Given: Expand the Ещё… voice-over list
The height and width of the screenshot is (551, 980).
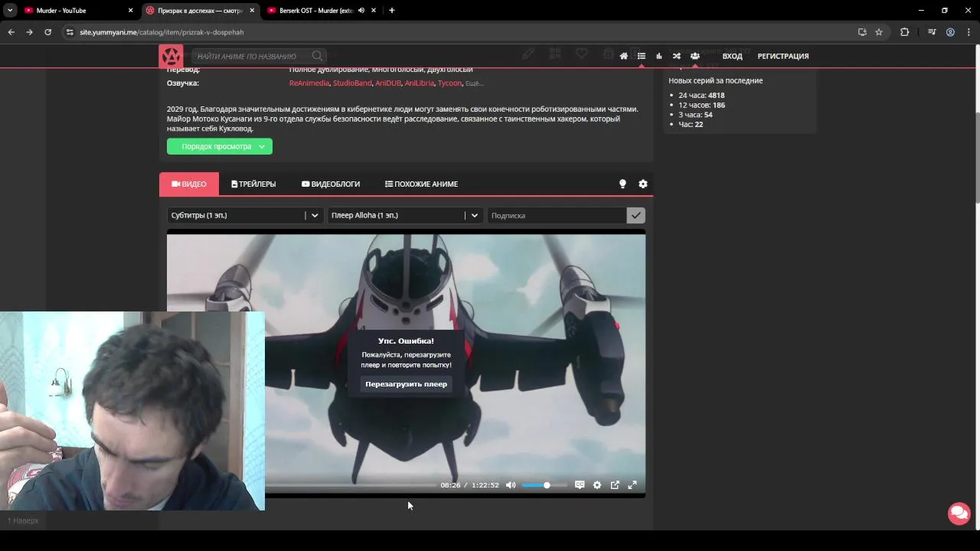Looking at the screenshot, I should [x=475, y=83].
